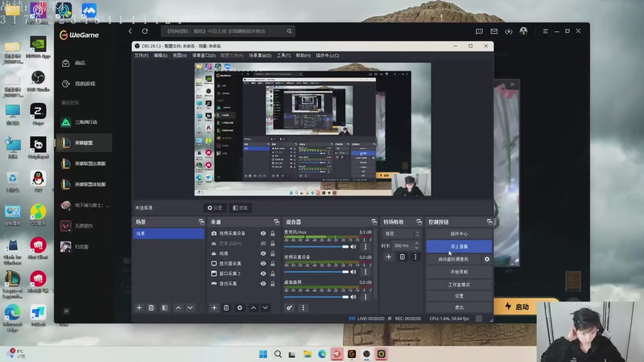The width and height of the screenshot is (644, 362).
Task: Open Microsoft Edge from the taskbar
Action: (322, 354)
